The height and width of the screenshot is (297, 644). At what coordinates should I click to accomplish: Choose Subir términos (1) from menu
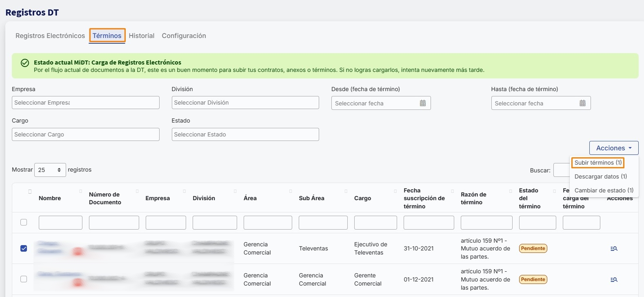point(597,163)
